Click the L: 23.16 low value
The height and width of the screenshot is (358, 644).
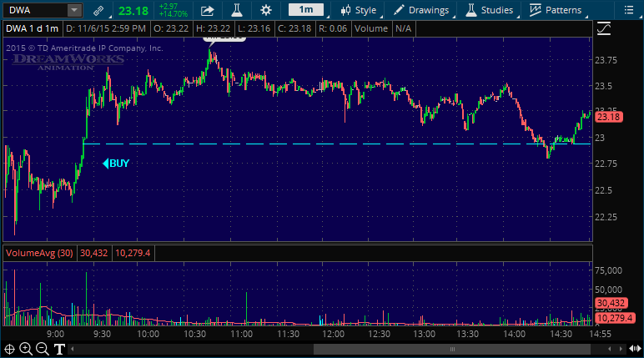pyautogui.click(x=254, y=28)
